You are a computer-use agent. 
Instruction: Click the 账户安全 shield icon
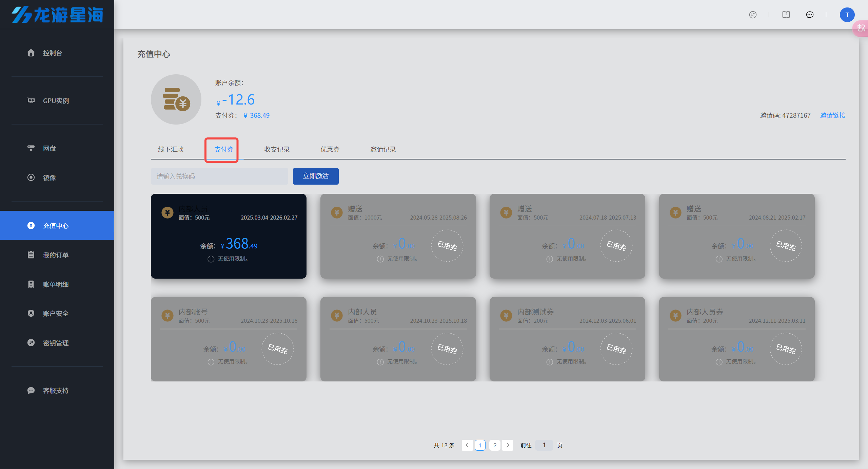pos(31,313)
